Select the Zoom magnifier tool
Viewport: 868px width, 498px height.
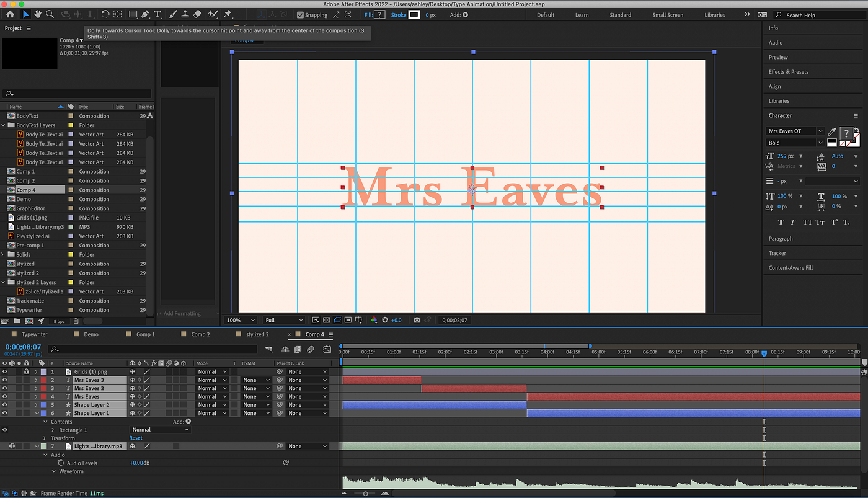pyautogui.click(x=50, y=14)
